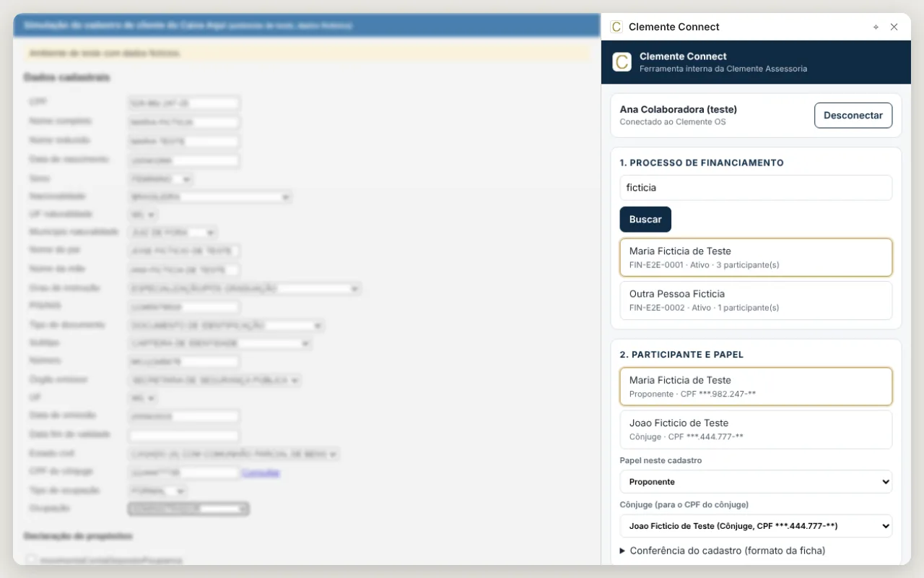The width and height of the screenshot is (924, 578).
Task: Click the 'Ana Colaboradora (teste)' user name
Action: point(679,110)
